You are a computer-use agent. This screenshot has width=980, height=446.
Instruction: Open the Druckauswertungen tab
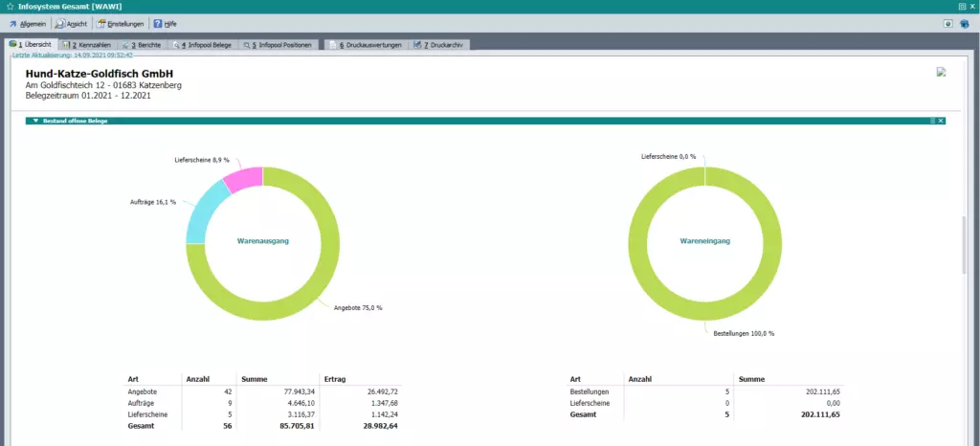tap(367, 45)
